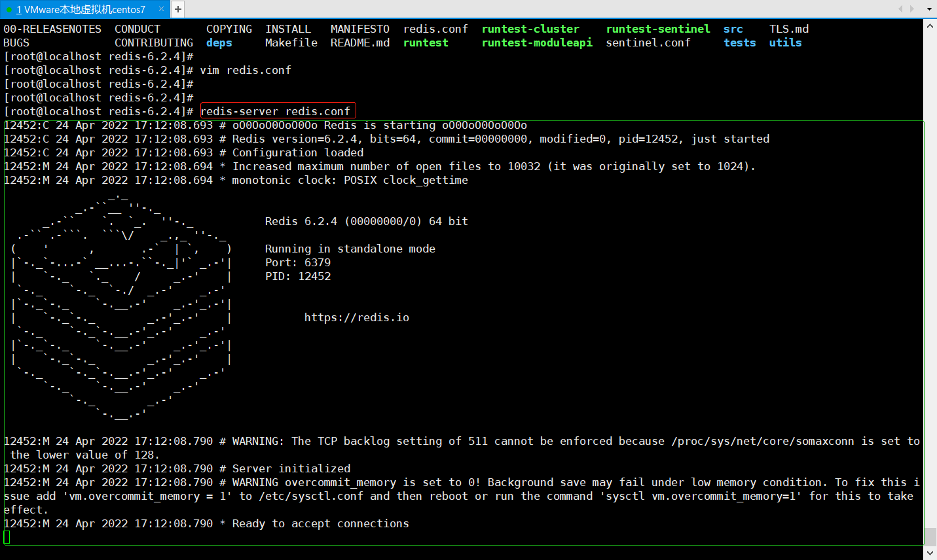Click the 'Server initialized' message
This screenshot has width=937, height=560.
291,468
